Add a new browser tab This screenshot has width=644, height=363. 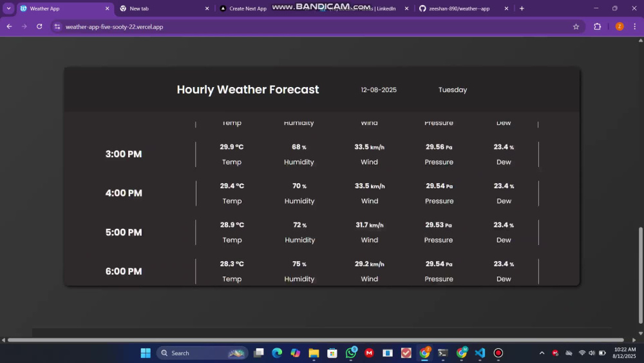coord(522,8)
